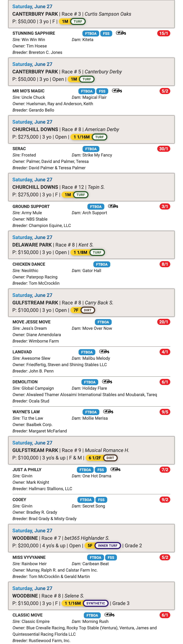Click the DIRT surface tag on Carry Back S.
This screenshot has width=183, height=644.
click(88, 310)
